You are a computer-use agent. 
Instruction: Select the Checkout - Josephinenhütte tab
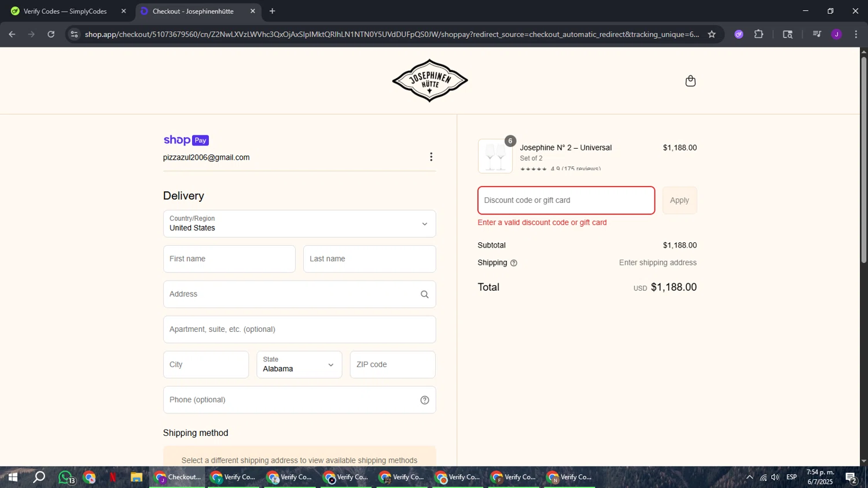tap(197, 11)
